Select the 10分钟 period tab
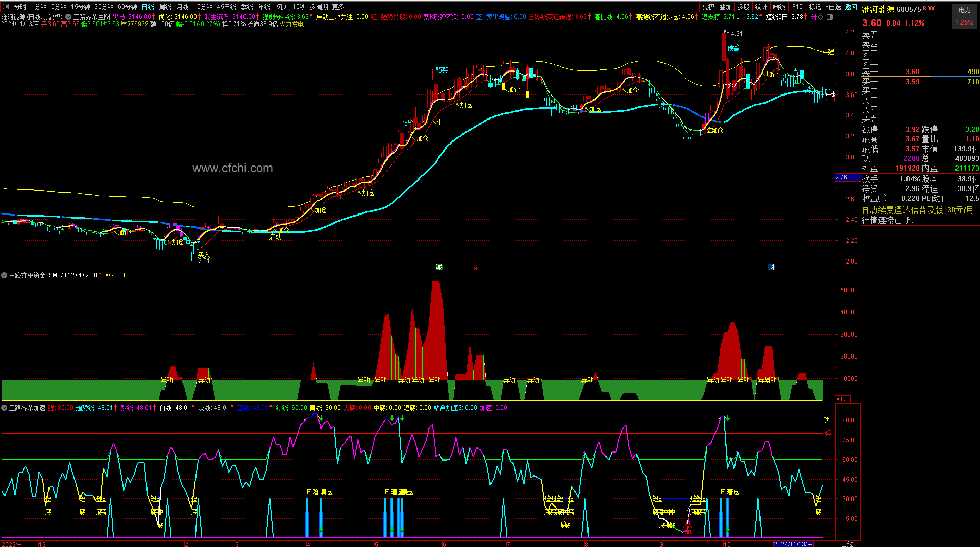This screenshot has height=547, width=980. pos(203,7)
